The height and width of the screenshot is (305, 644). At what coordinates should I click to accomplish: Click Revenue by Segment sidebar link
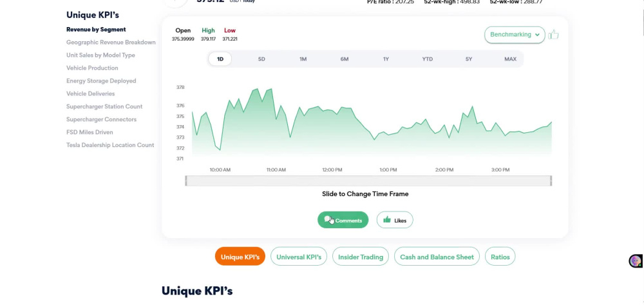click(96, 30)
